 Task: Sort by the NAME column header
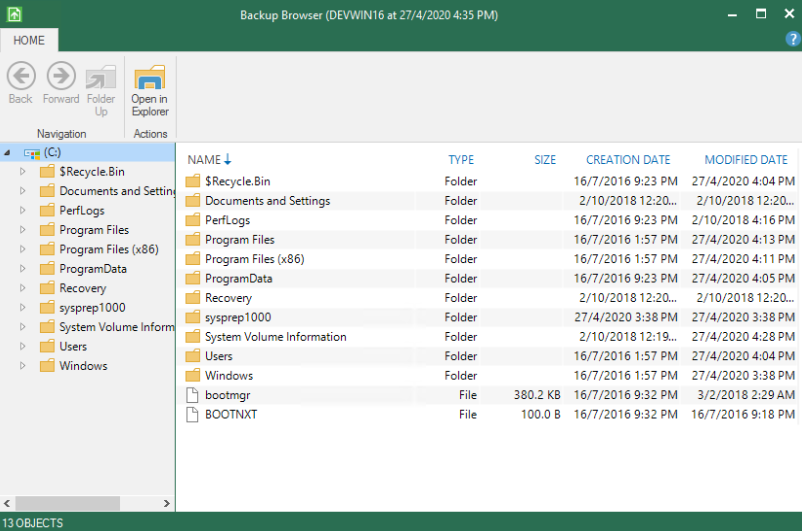(x=204, y=160)
